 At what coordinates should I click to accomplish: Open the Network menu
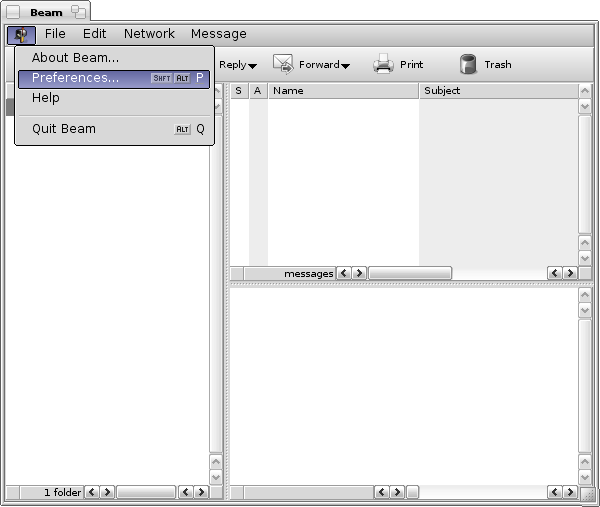coord(149,34)
